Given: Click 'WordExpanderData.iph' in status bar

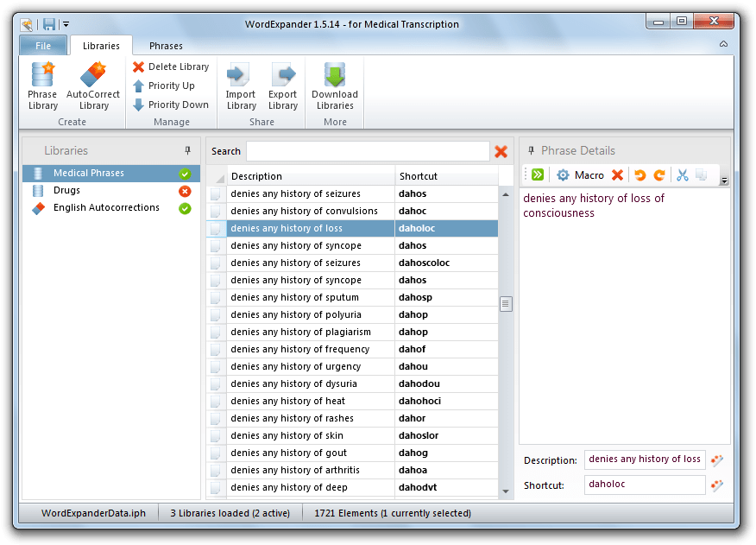Looking at the screenshot, I should click(93, 513).
